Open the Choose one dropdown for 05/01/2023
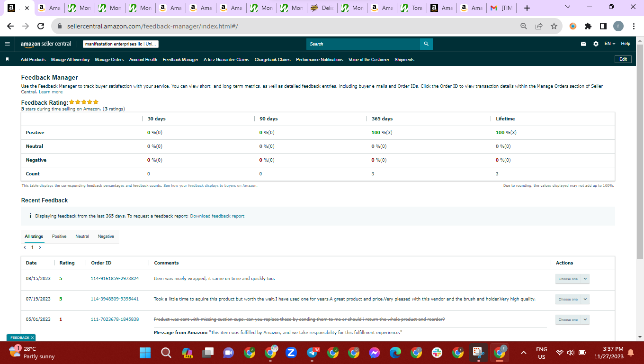The width and height of the screenshot is (644, 364). 572,319
